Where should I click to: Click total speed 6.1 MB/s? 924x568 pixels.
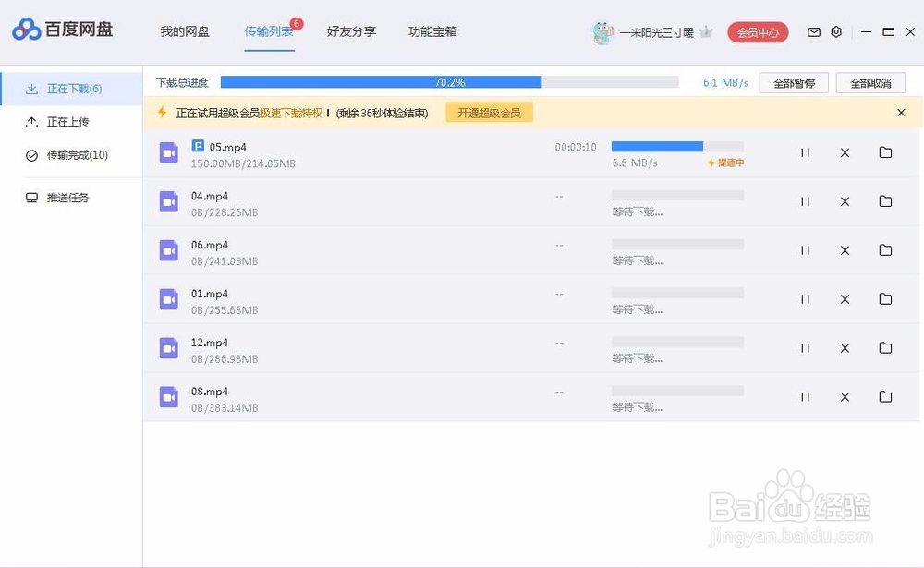tap(725, 82)
